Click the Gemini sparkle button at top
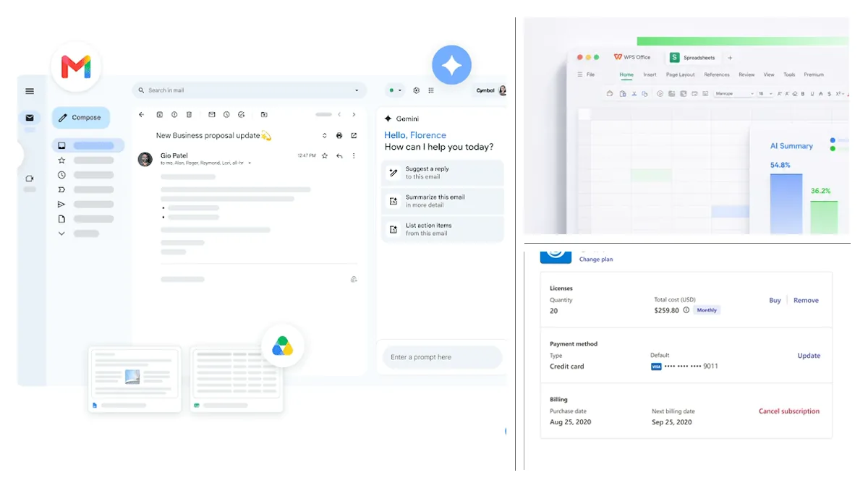Image resolution: width=868 pixels, height=488 pixels. [x=452, y=66]
